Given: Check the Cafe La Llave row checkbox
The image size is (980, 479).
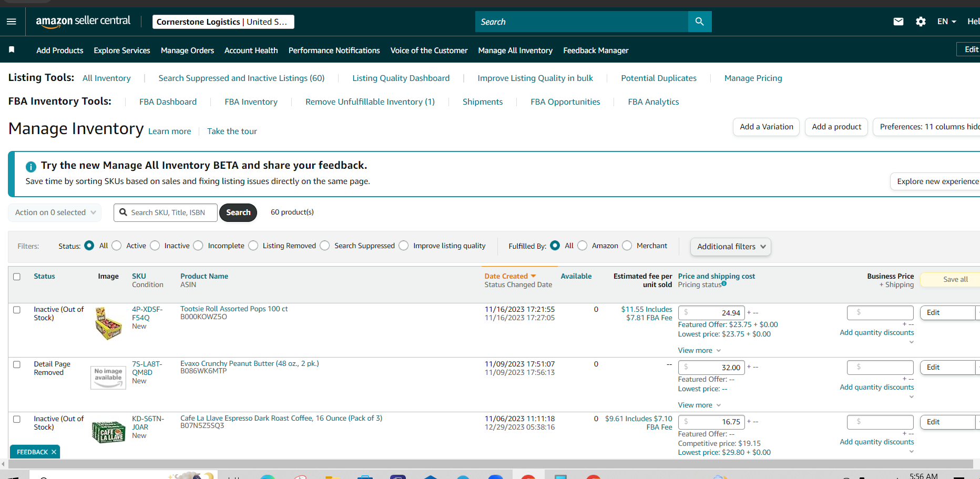Looking at the screenshot, I should (17, 420).
